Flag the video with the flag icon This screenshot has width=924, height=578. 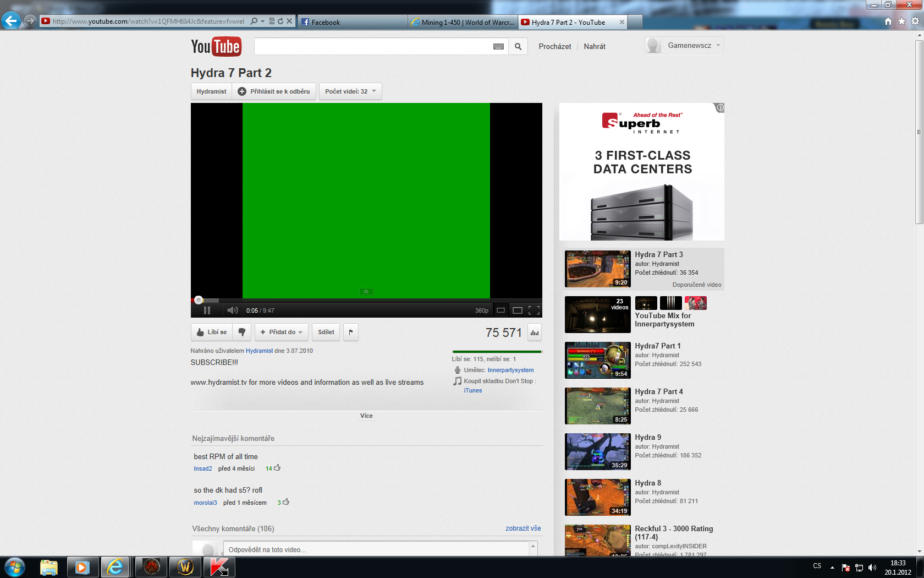(x=351, y=332)
